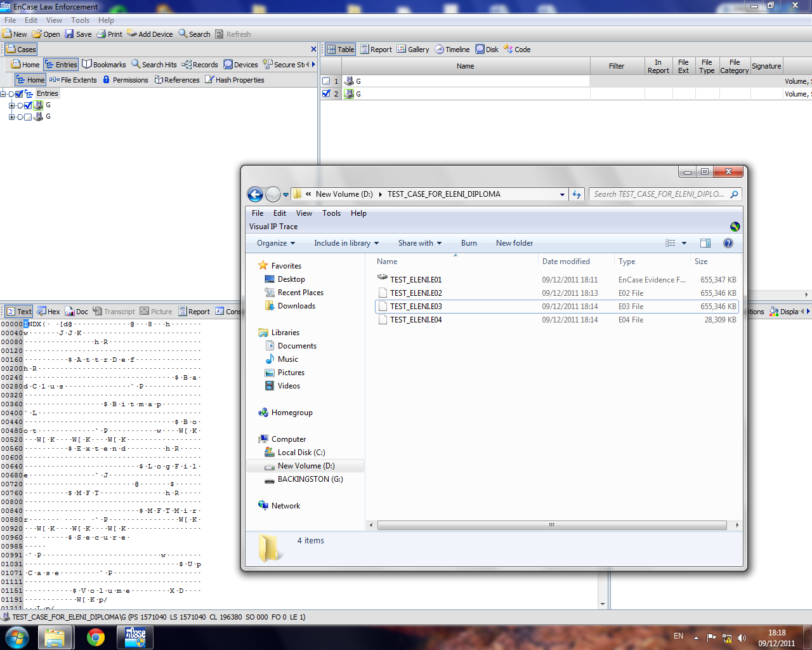
Task: Toggle Set Include pentagon for Entries root
Action: (x=11, y=94)
